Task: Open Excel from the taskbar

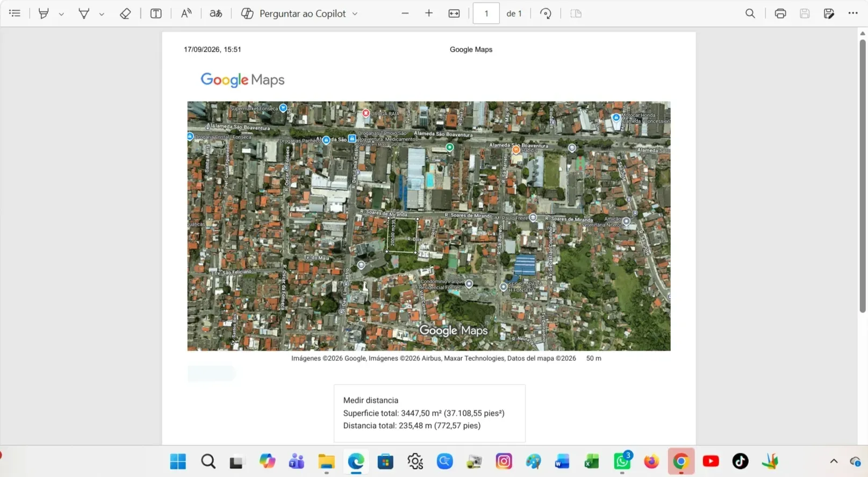Action: 592,461
